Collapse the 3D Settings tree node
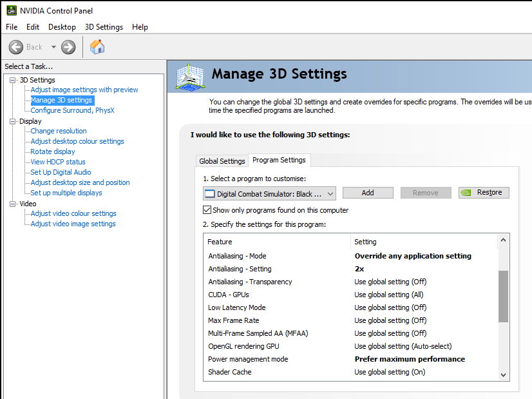The image size is (532, 399). click(x=12, y=80)
